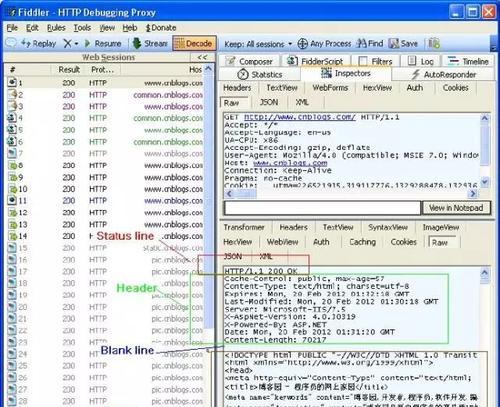Open the Rules menu
This screenshot has height=407, width=500.
point(56,28)
